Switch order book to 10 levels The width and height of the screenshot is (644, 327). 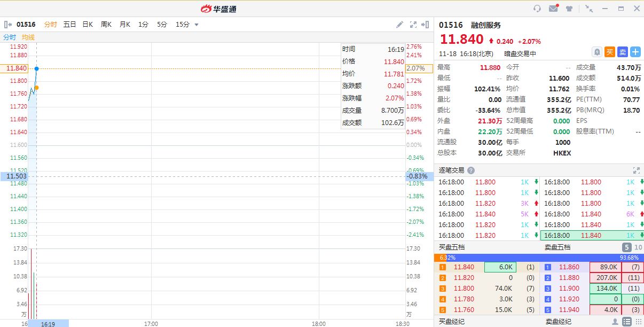(638, 247)
